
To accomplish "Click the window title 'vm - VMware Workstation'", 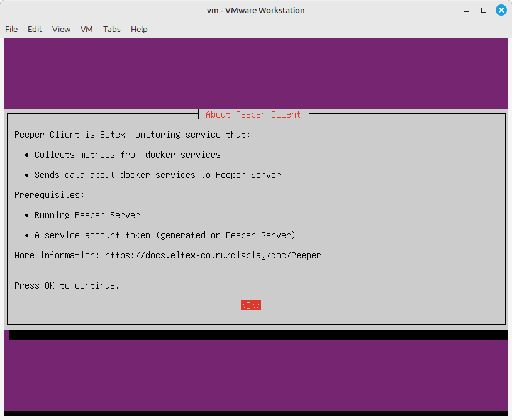I will [255, 11].
